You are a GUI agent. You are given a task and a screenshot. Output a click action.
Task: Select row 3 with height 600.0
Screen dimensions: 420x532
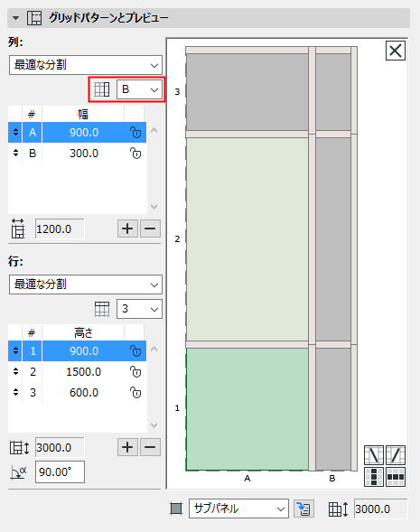coord(78,393)
